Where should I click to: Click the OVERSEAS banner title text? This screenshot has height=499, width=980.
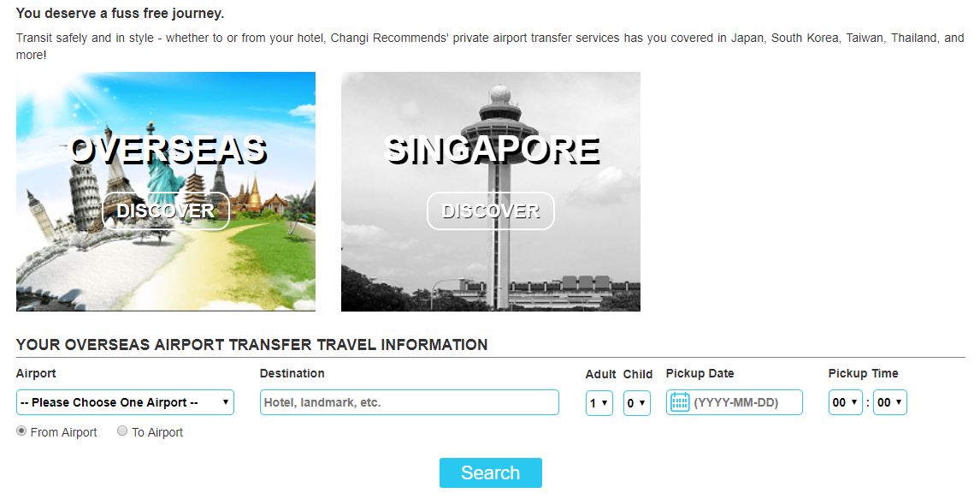coord(168,150)
